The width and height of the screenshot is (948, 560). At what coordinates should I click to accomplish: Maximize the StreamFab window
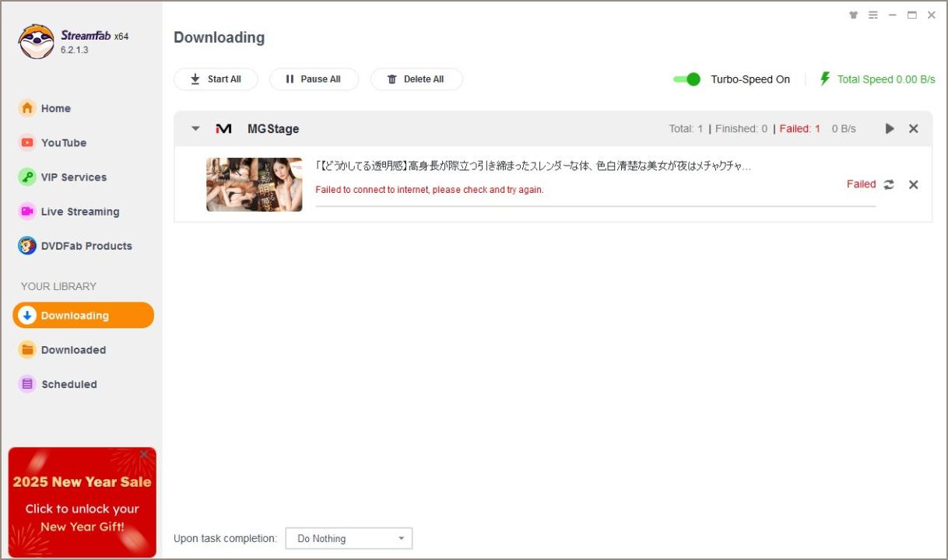(x=912, y=15)
